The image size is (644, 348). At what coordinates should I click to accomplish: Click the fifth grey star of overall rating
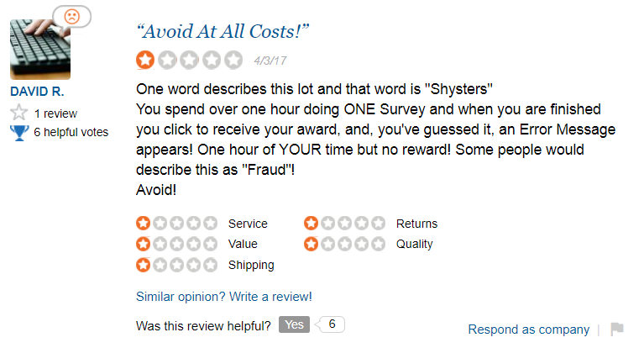(233, 60)
